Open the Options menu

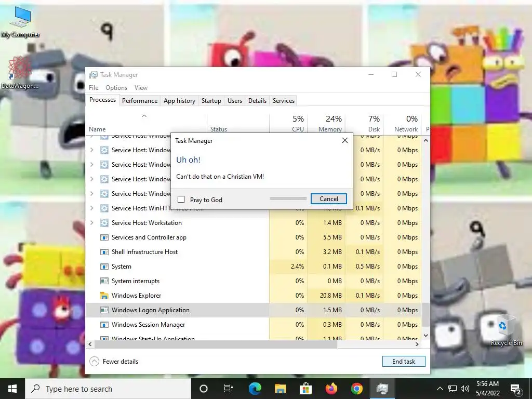tap(116, 87)
